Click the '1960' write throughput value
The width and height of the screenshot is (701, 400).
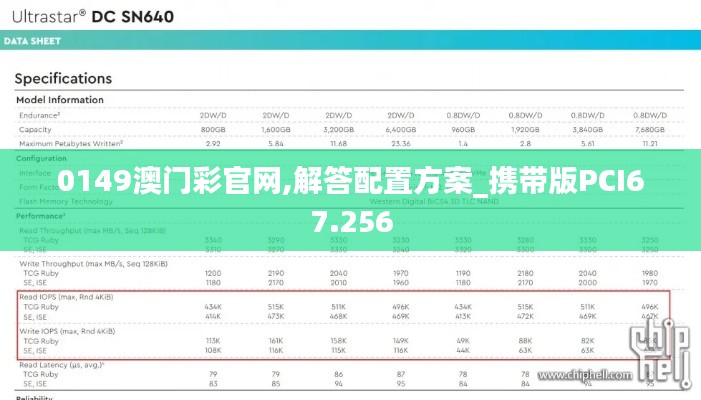(x=401, y=283)
